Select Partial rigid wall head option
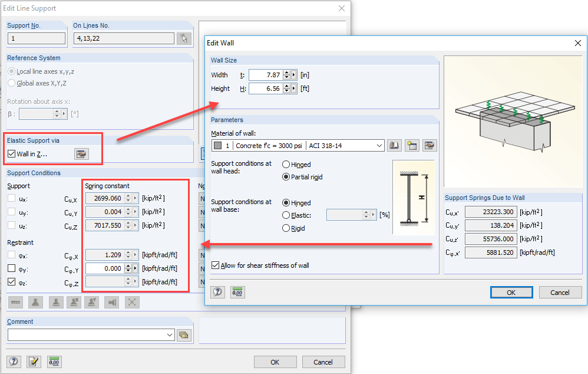588x374 pixels. [x=286, y=177]
